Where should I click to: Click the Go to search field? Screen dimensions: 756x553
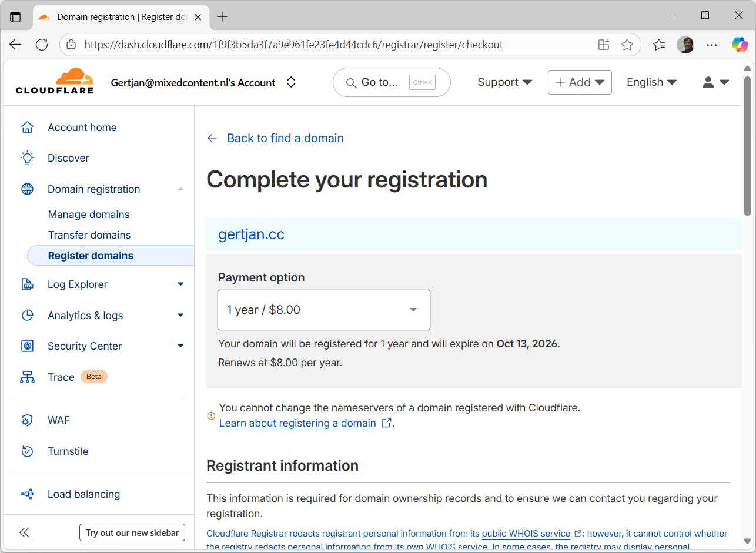[392, 82]
